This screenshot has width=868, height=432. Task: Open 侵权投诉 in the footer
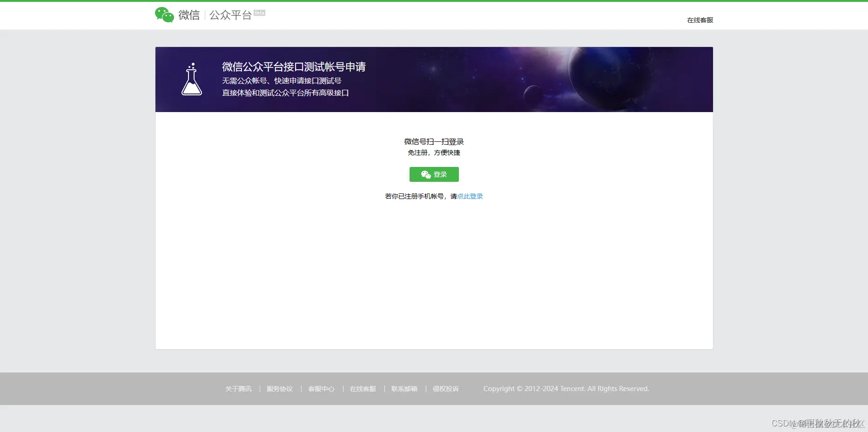click(445, 389)
